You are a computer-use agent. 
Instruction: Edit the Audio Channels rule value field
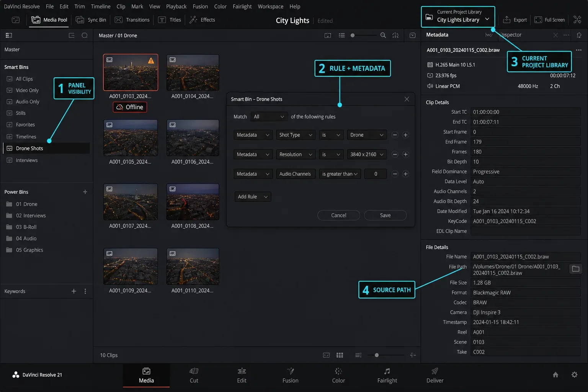point(376,174)
